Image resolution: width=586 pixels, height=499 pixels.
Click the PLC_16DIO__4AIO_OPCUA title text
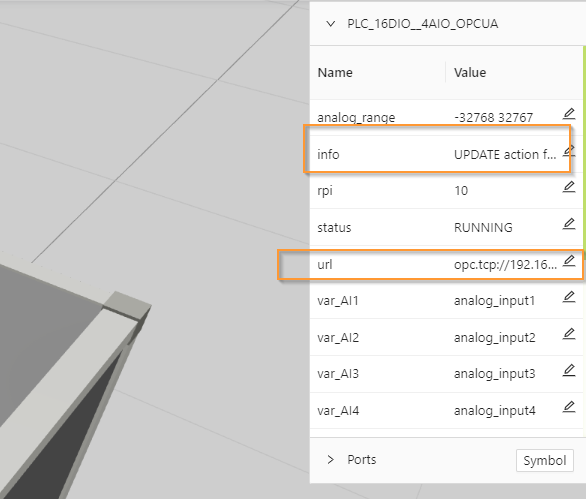422,24
